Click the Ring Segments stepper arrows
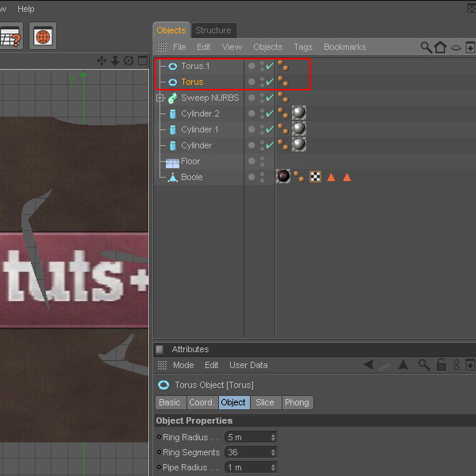476x476 pixels. click(273, 452)
